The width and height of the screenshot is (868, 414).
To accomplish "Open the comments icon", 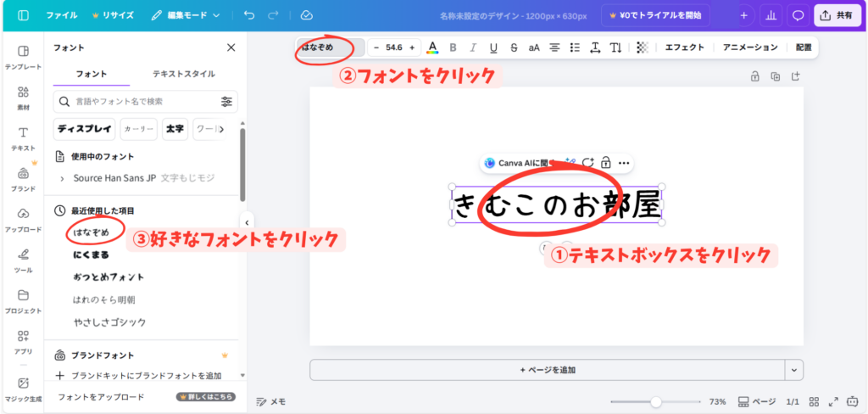I will [798, 15].
